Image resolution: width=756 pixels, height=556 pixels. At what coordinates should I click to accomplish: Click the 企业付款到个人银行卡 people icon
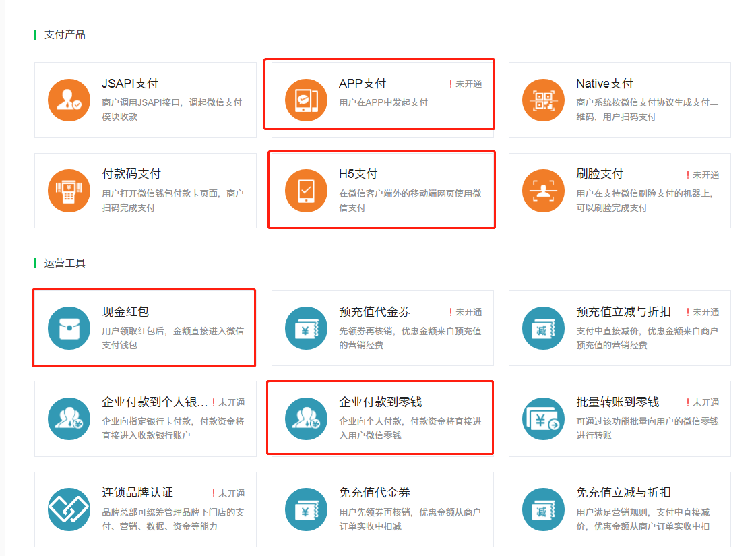69,419
